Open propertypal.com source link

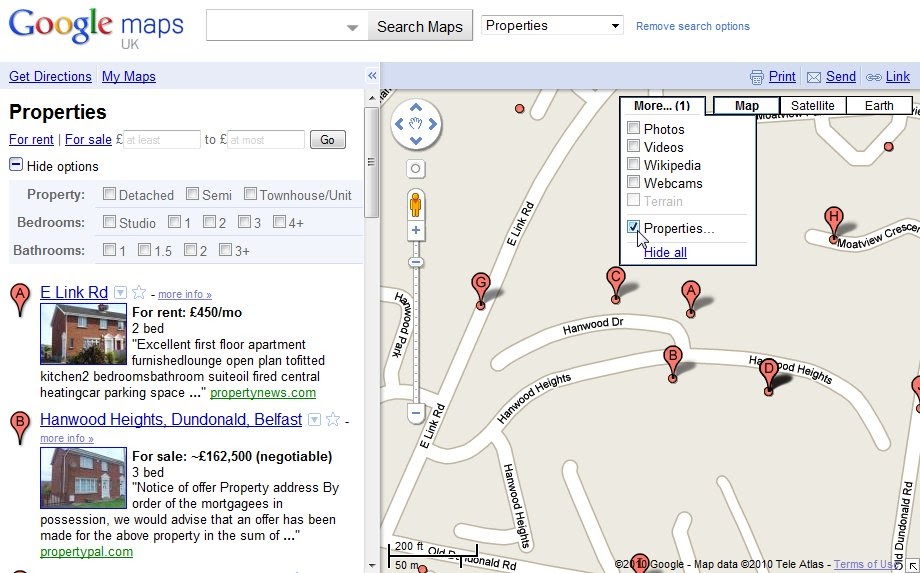coord(86,551)
